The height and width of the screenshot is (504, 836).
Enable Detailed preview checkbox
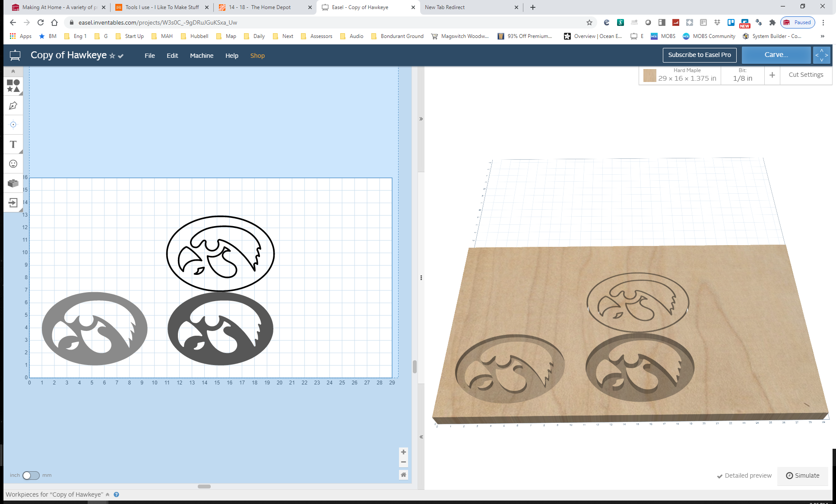coord(721,476)
